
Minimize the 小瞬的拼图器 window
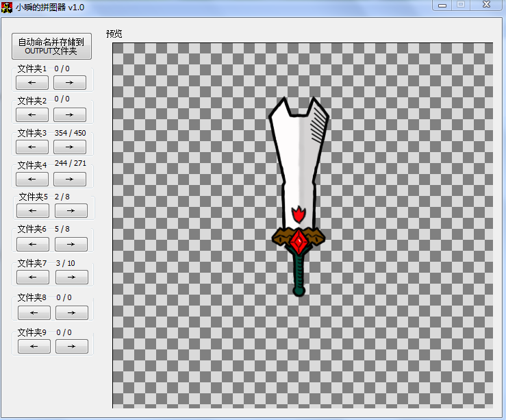(x=442, y=5)
